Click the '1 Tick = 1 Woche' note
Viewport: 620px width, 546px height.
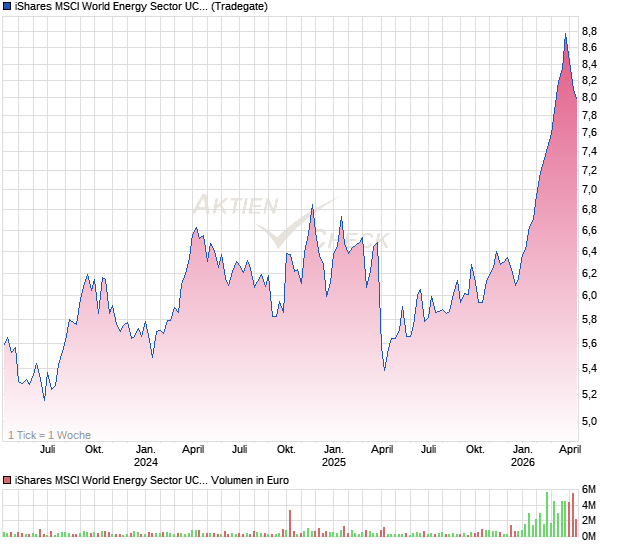pyautogui.click(x=50, y=435)
